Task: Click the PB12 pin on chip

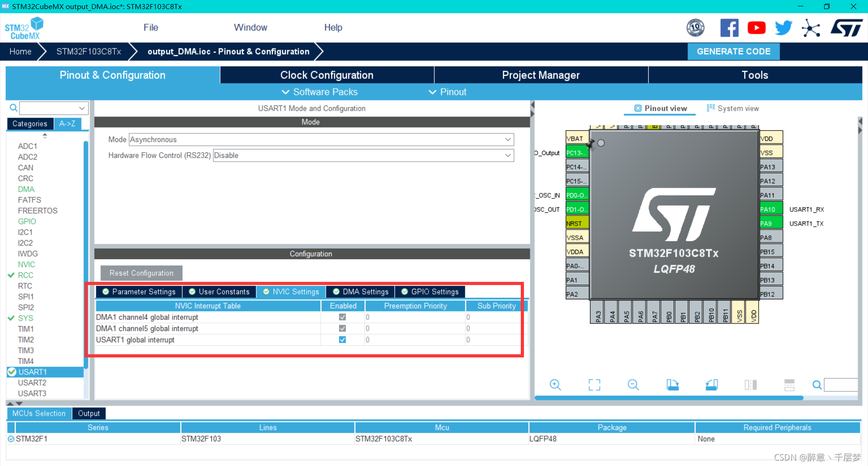Action: click(771, 294)
